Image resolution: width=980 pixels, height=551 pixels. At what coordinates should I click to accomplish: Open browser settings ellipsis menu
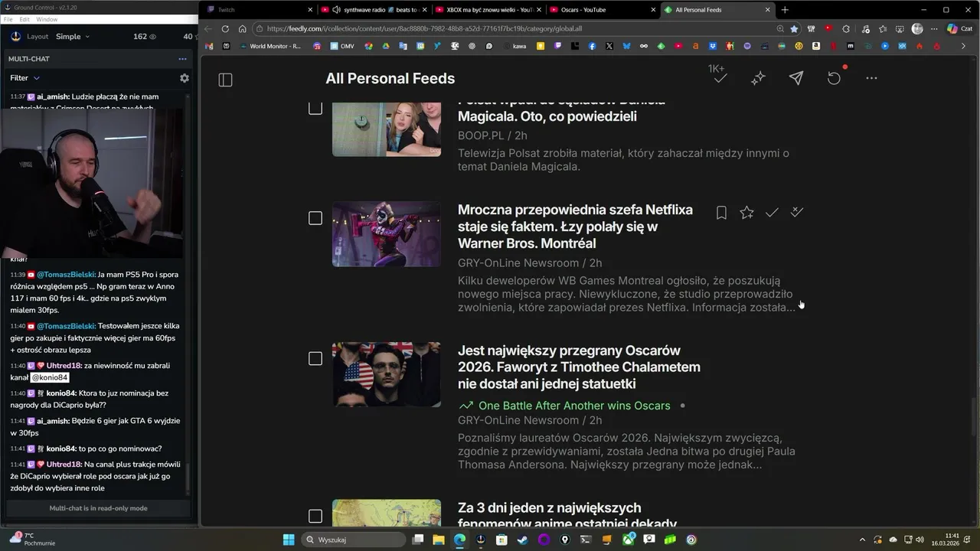[934, 29]
